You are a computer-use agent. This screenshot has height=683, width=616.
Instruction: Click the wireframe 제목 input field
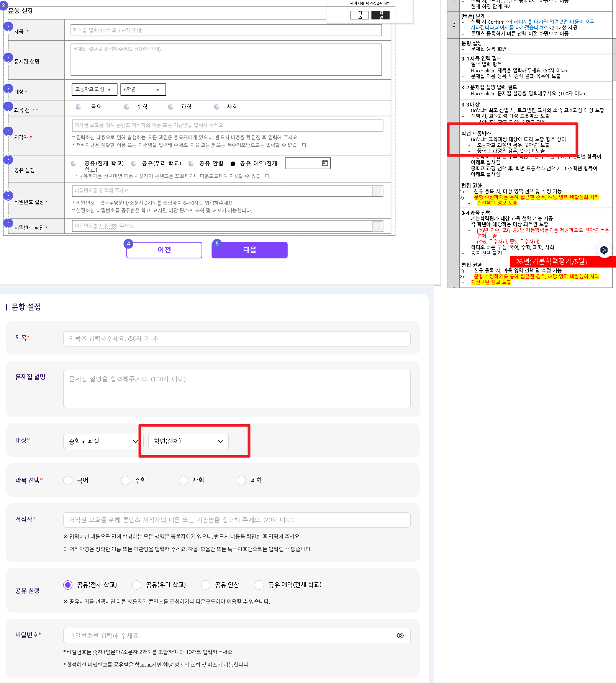tap(226, 30)
